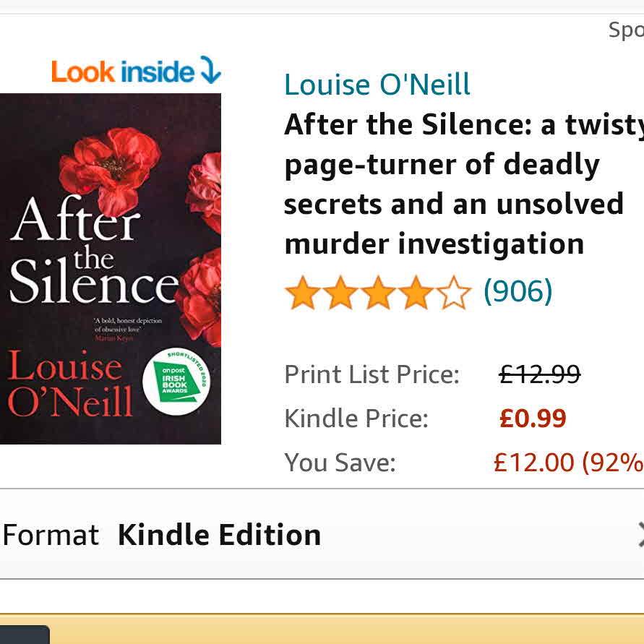Click the Irish Book Awards badge on cover
This screenshot has width=644, height=644.
tap(176, 382)
